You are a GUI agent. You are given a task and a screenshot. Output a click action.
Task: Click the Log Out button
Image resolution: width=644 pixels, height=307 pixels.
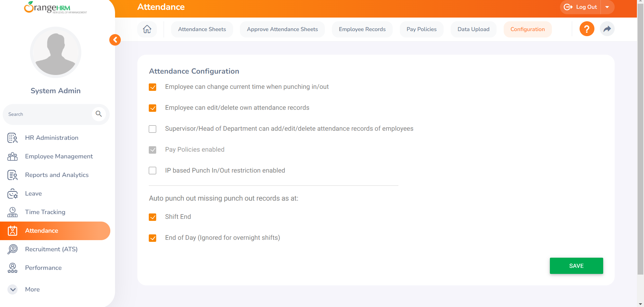[x=581, y=7]
